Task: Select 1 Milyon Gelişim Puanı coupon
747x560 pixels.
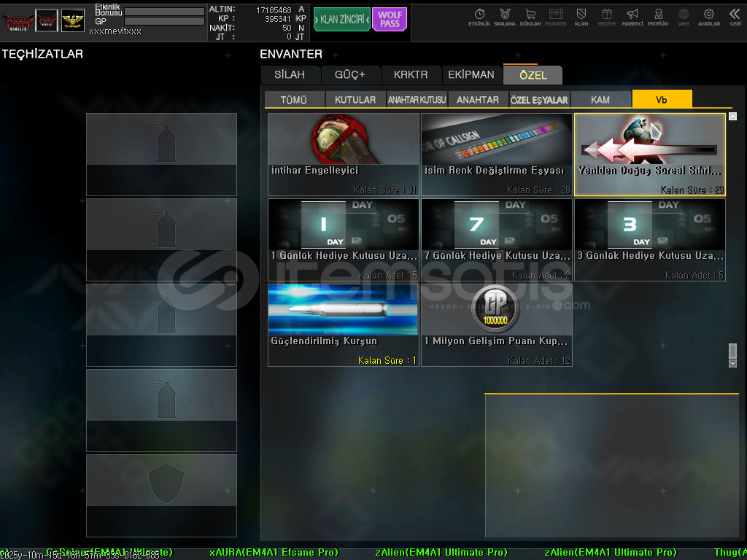Action: coord(497,325)
